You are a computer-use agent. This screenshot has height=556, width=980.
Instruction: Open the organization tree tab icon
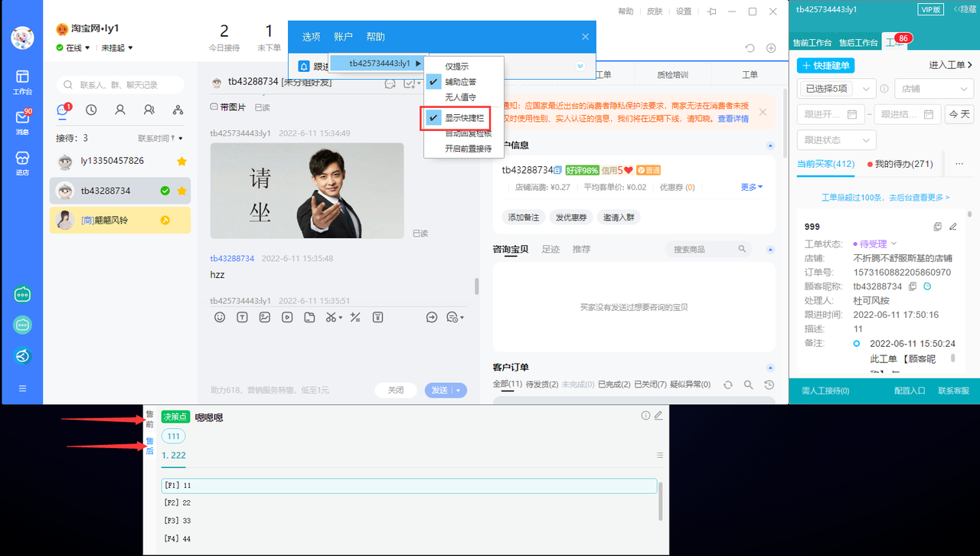coord(178,110)
